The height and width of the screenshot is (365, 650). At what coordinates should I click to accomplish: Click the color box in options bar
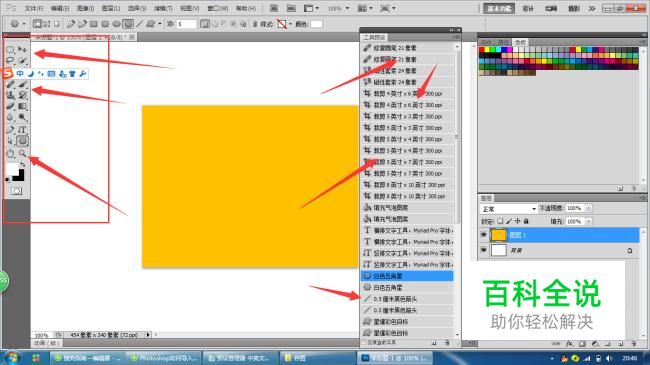click(x=316, y=24)
